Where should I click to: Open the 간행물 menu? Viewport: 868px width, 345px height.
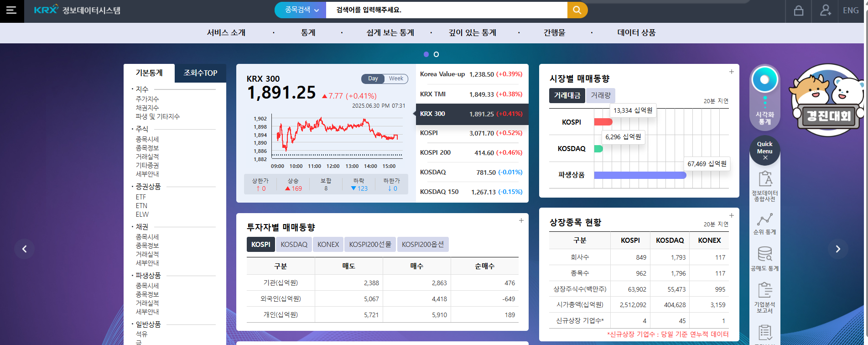point(554,32)
